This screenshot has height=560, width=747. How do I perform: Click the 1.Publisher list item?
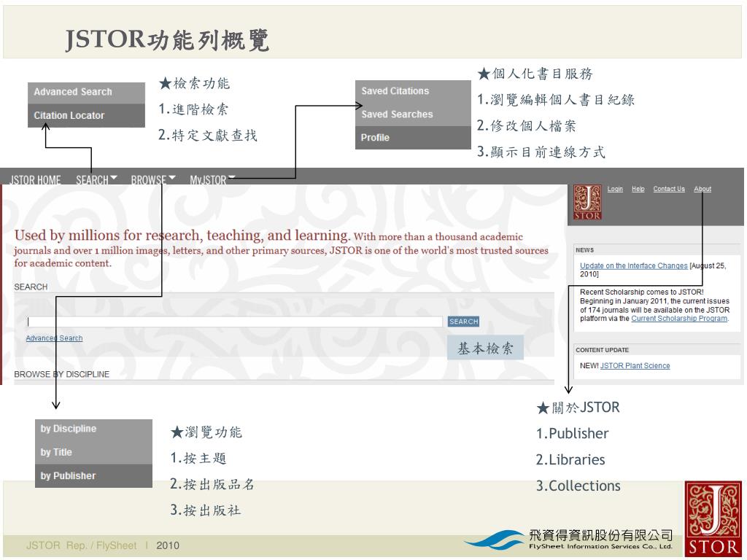(572, 433)
